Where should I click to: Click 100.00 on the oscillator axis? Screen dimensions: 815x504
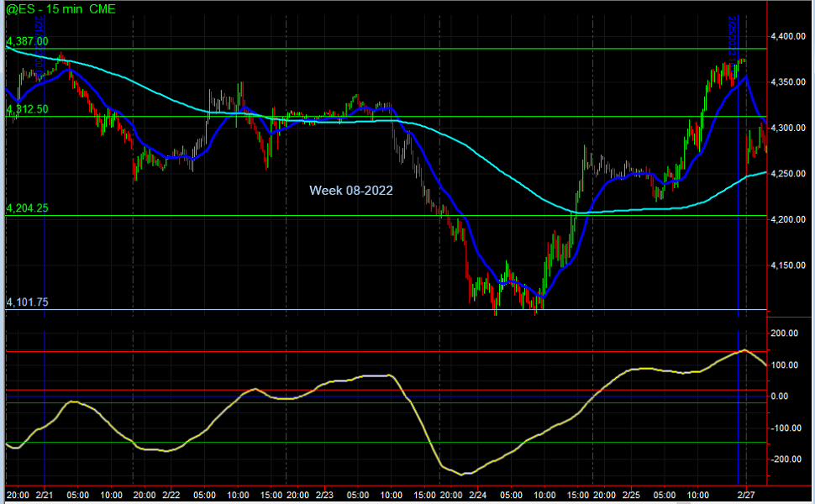pyautogui.click(x=785, y=365)
